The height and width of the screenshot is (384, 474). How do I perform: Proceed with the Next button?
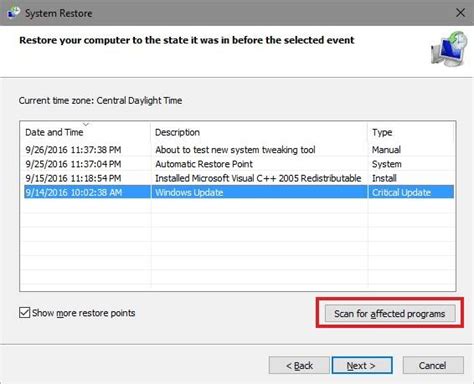[362, 366]
